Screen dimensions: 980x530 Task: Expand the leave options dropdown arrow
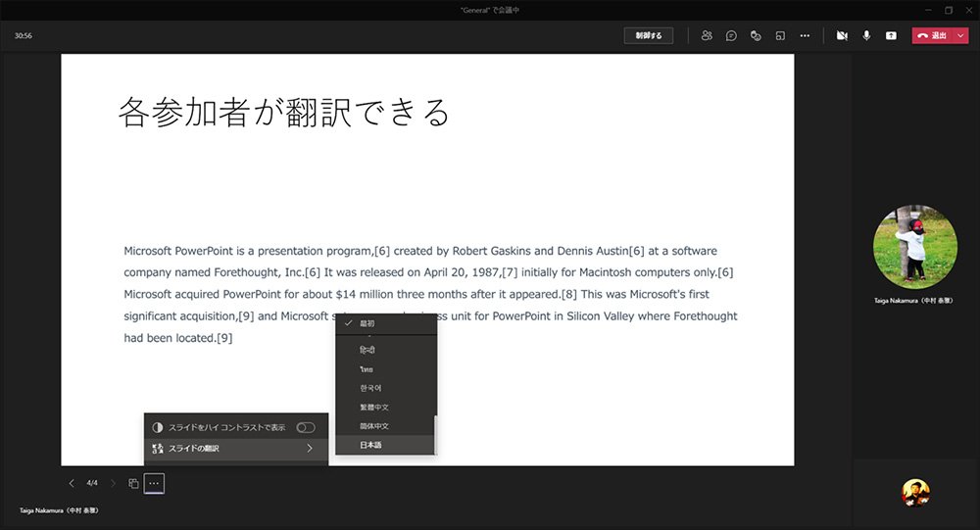[960, 35]
